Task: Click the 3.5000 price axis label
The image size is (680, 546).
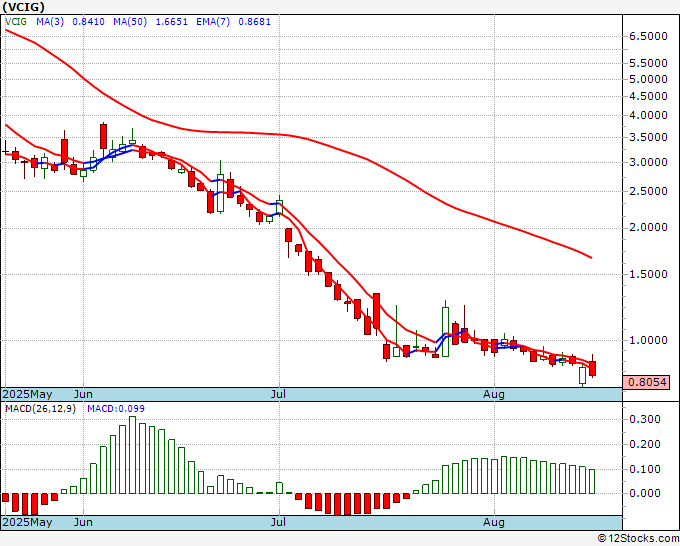Action: click(x=648, y=137)
